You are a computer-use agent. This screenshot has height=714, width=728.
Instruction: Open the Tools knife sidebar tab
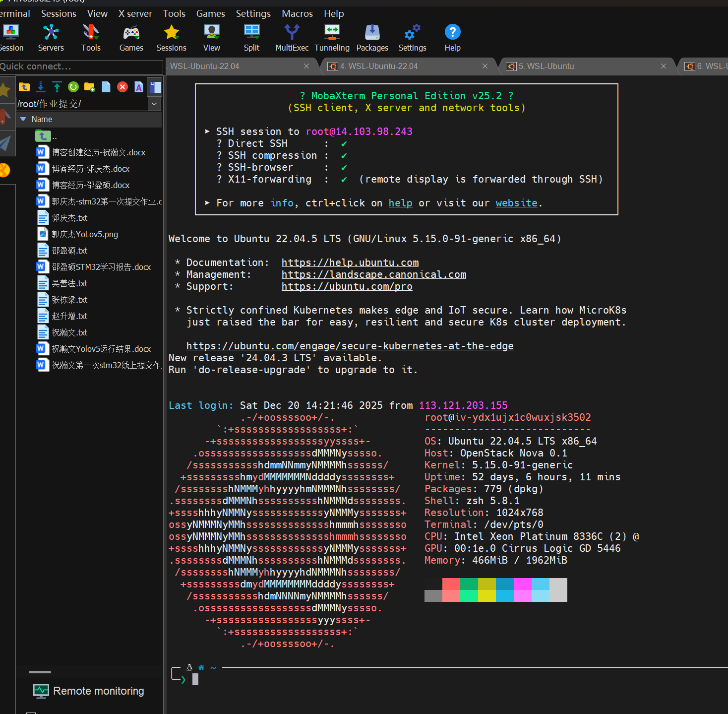click(x=5, y=117)
